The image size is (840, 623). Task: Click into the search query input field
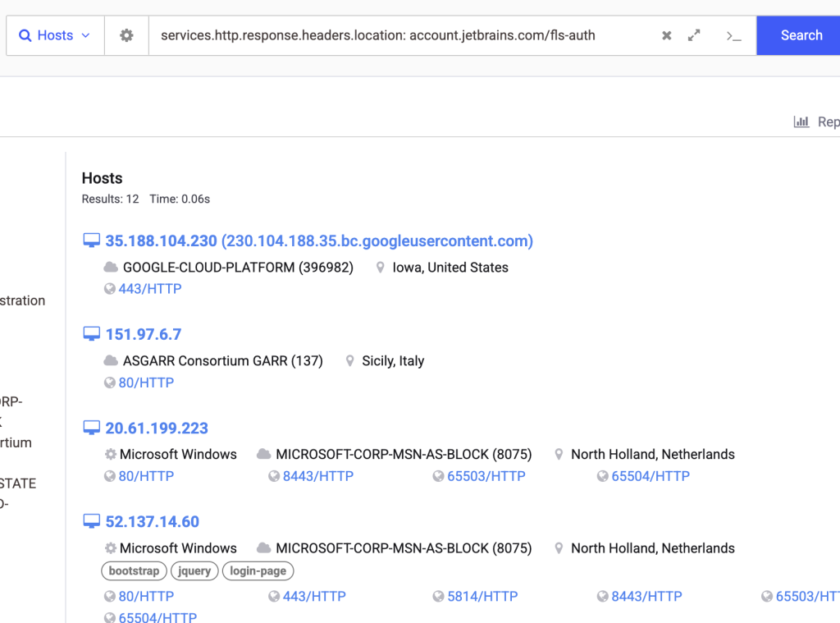[402, 36]
